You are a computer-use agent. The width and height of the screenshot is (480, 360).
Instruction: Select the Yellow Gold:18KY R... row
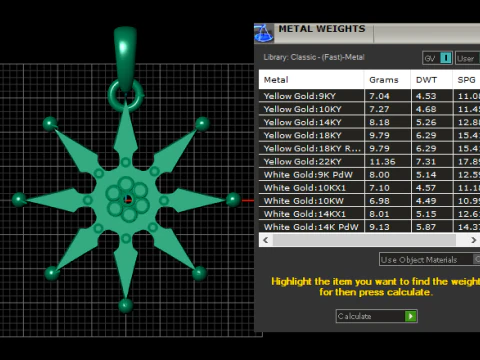pyautogui.click(x=369, y=148)
